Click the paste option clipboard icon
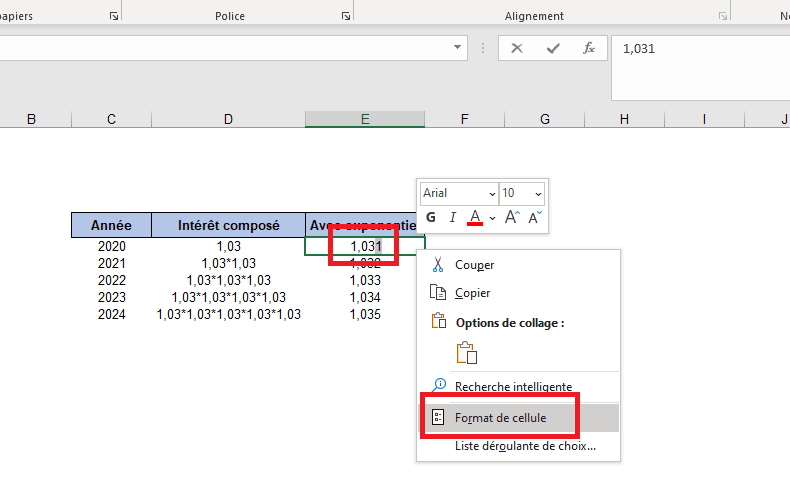Screen dimensions: 790x485 pos(467,353)
